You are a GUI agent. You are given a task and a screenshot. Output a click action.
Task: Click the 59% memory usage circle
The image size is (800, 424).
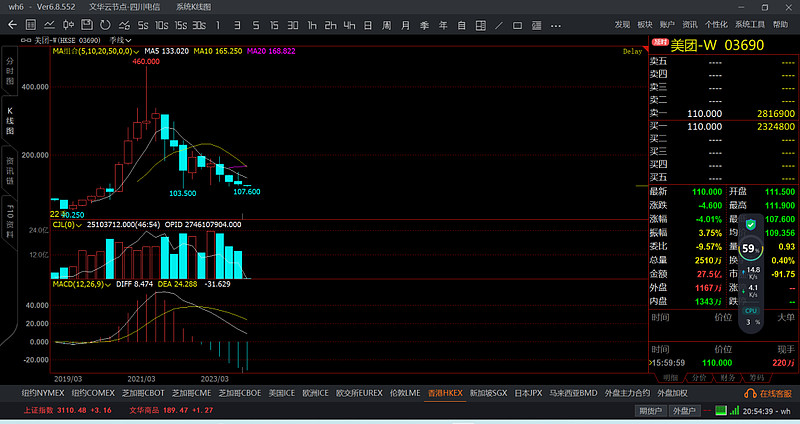751,248
